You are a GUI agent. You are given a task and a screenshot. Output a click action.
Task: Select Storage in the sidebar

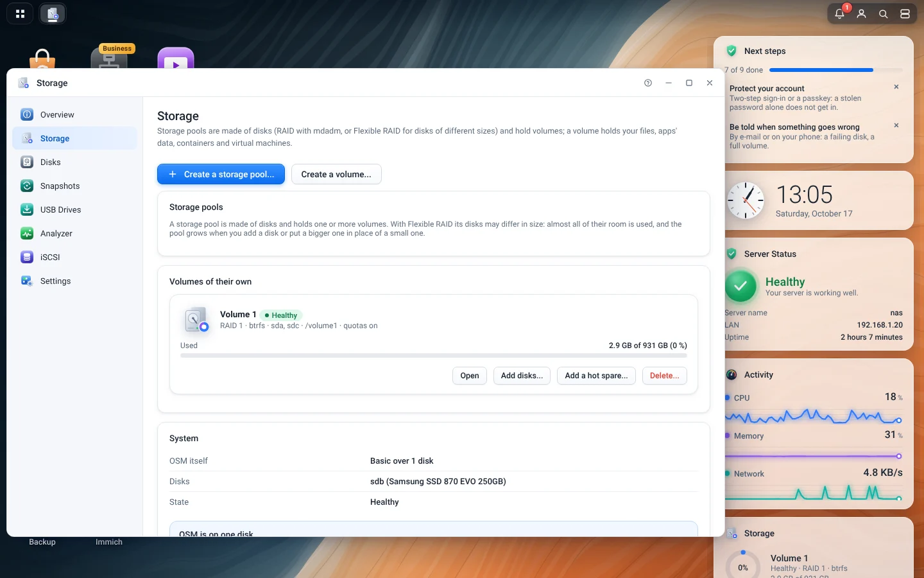click(x=75, y=138)
